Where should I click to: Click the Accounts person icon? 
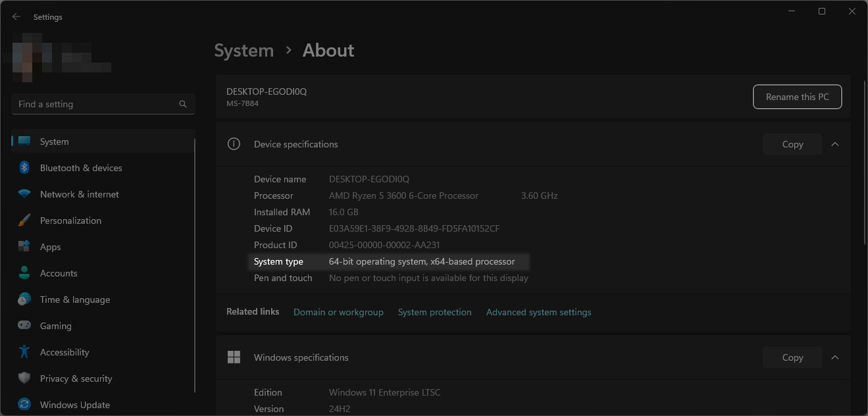point(24,273)
